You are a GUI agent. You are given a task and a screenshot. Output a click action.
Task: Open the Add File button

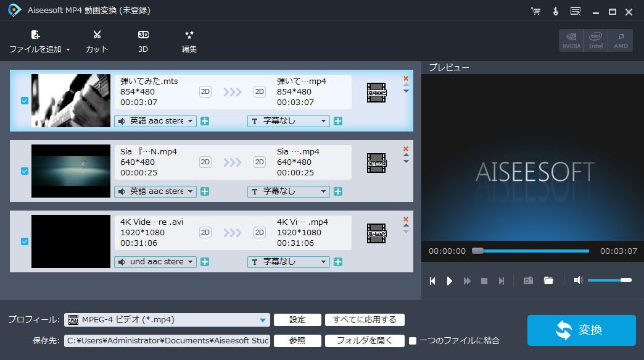pos(35,41)
